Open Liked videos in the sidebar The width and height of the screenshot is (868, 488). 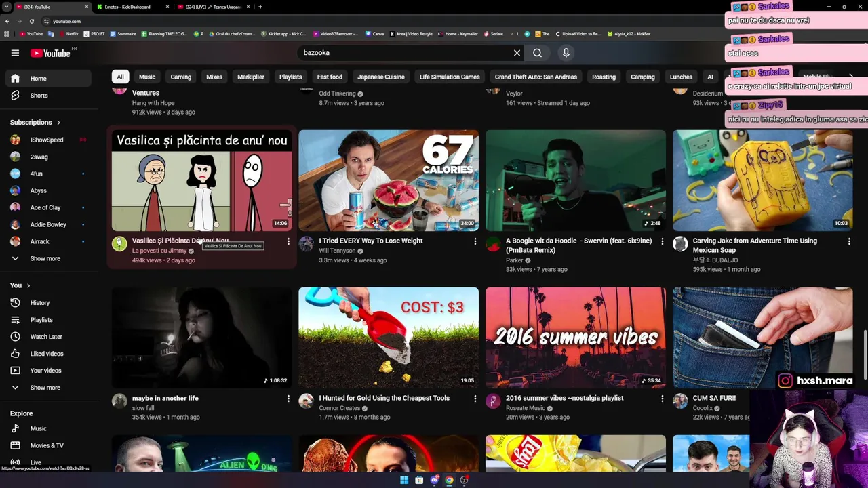click(x=47, y=354)
